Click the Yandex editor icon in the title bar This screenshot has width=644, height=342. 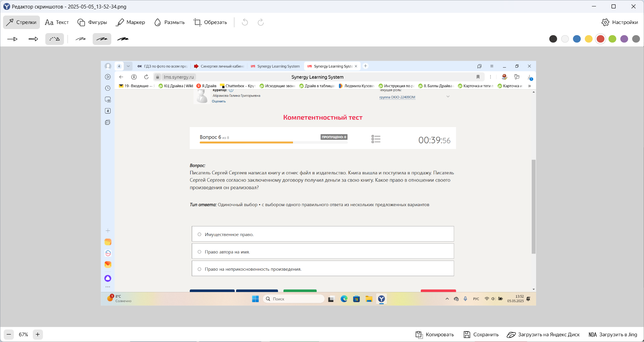(7, 6)
